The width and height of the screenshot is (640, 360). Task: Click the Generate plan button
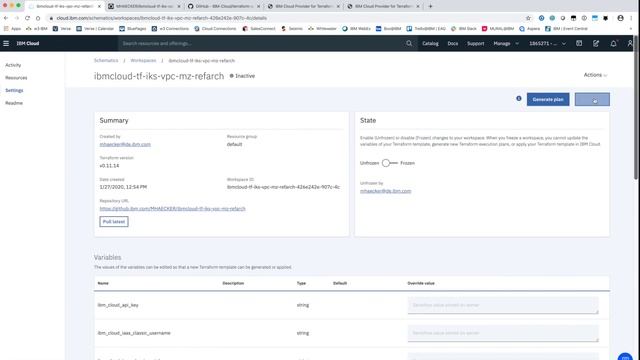tap(548, 99)
